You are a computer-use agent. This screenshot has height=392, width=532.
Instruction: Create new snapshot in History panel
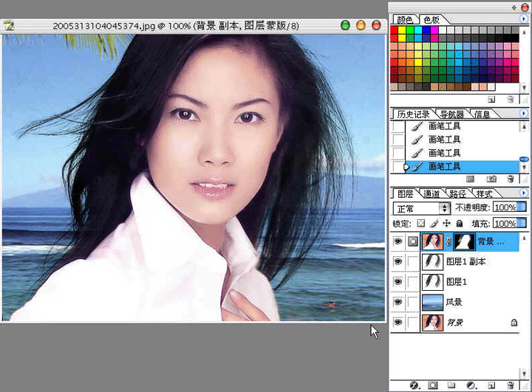point(491,179)
